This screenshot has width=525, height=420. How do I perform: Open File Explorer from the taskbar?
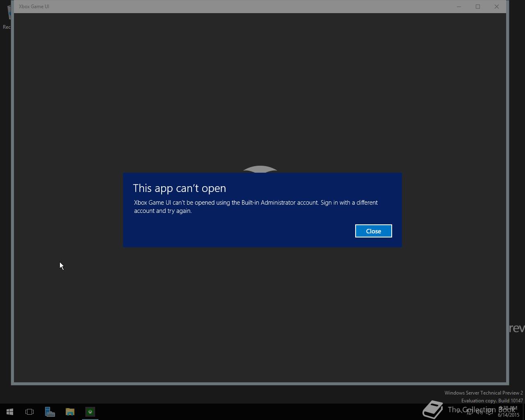pos(70,412)
